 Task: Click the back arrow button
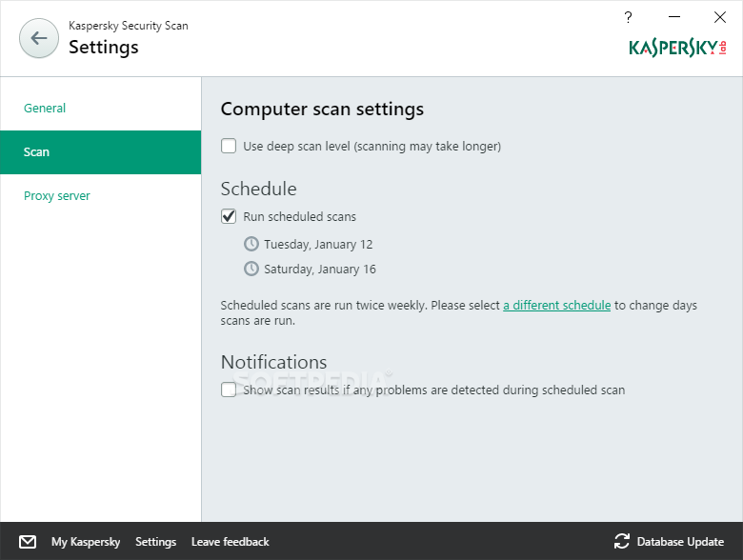39,38
